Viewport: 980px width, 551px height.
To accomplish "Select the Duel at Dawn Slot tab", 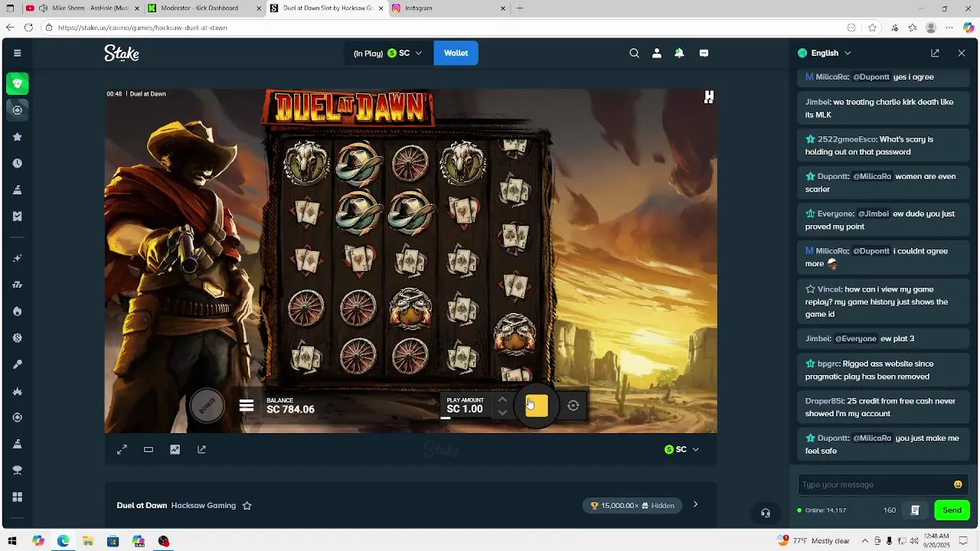I will (x=327, y=8).
